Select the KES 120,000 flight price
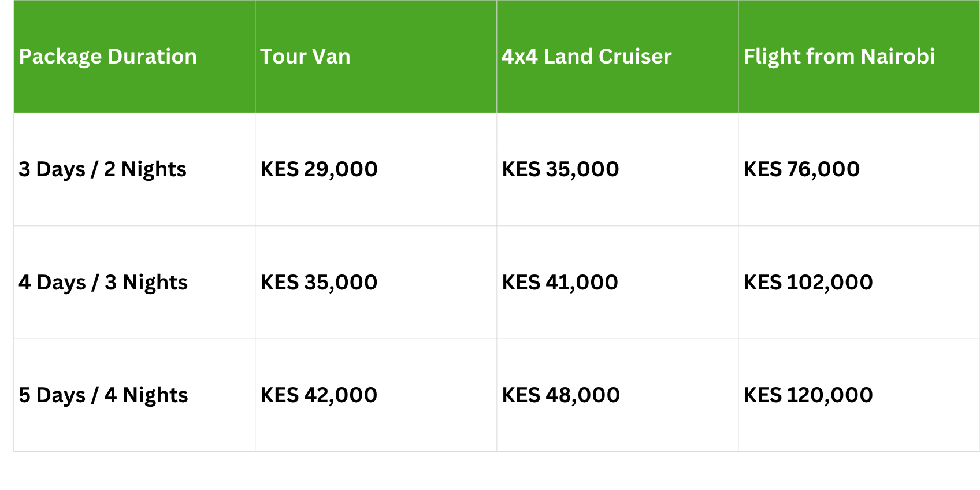The width and height of the screenshot is (980, 490). [x=808, y=395]
